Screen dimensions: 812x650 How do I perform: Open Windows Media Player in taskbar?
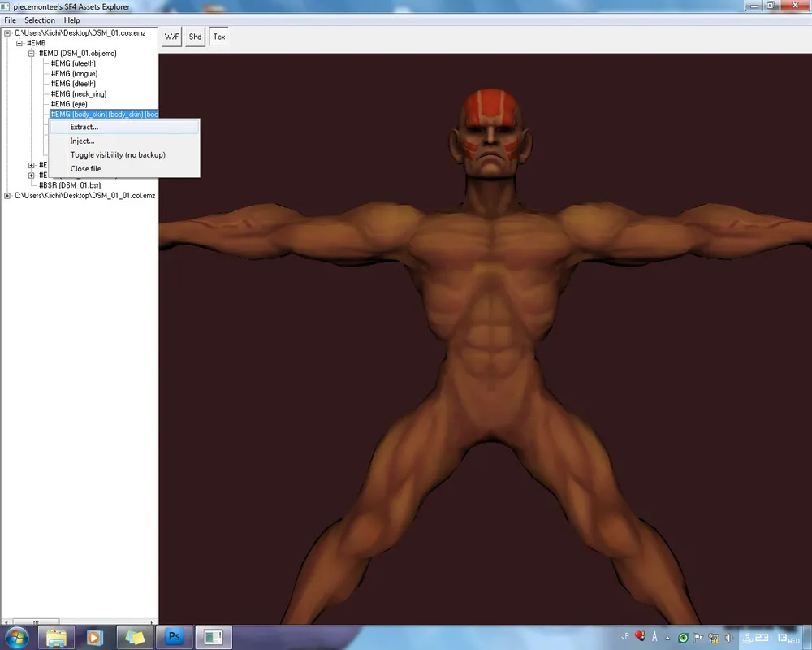[94, 637]
